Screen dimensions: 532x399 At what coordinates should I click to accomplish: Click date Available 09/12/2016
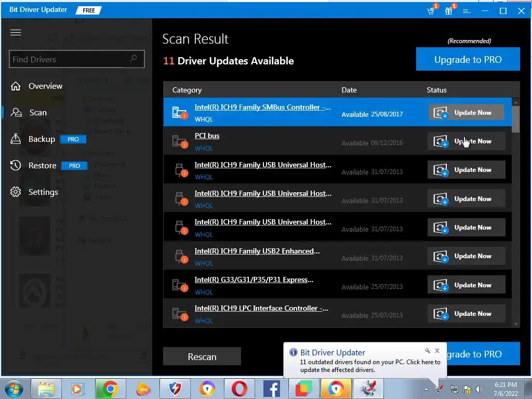pos(372,143)
